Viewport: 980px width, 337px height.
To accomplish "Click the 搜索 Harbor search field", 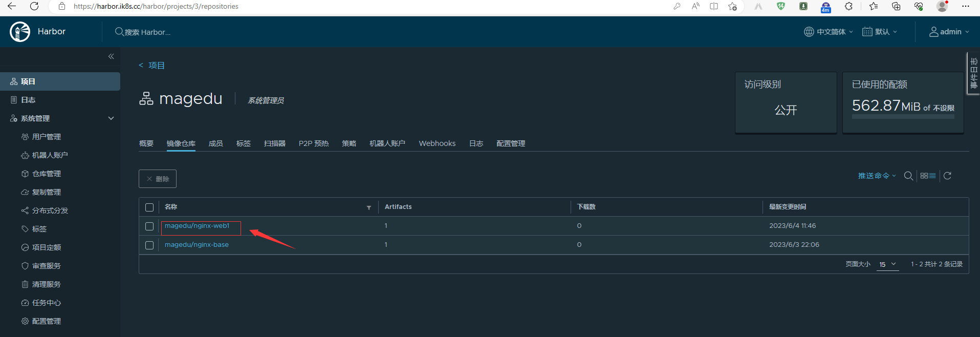I will [148, 32].
